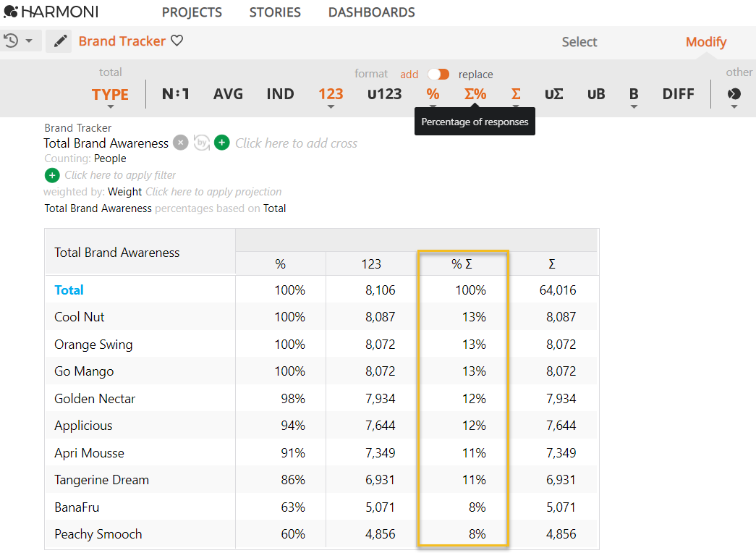Click the People counting value
Viewport: 756px width, 553px height.
point(110,159)
